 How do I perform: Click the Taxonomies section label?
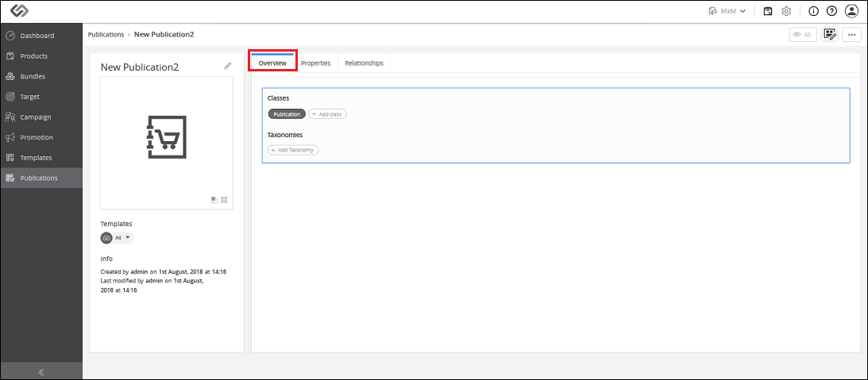pos(285,134)
